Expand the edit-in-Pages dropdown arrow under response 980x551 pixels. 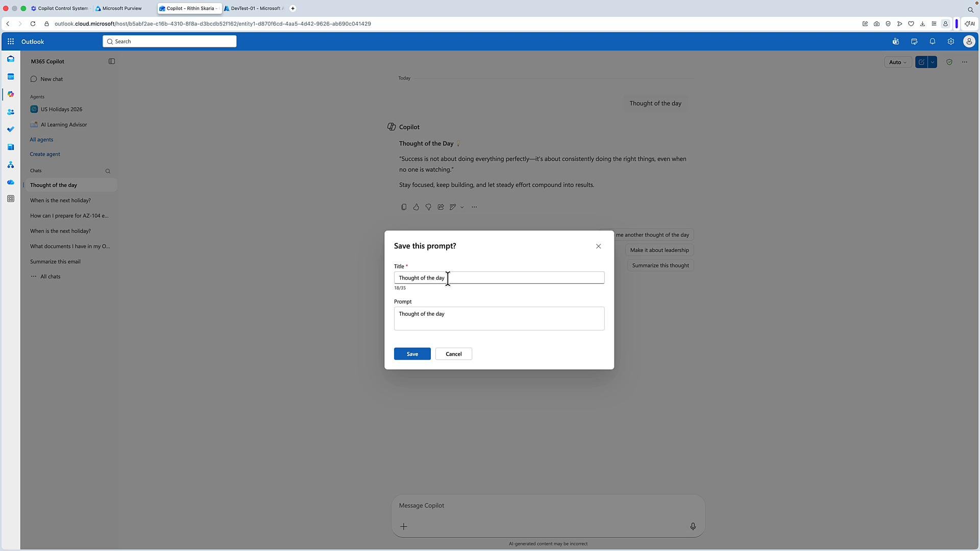point(462,207)
